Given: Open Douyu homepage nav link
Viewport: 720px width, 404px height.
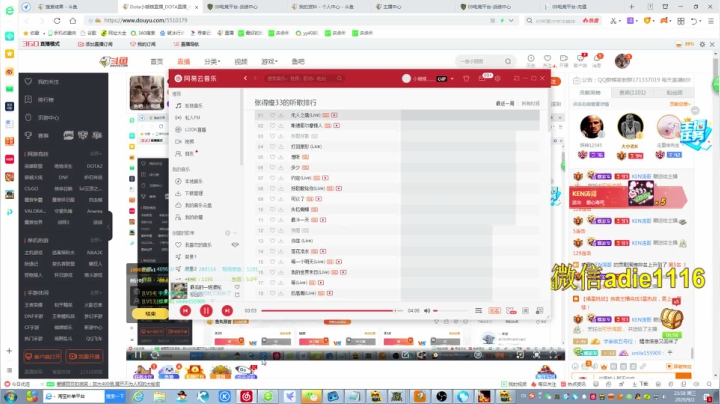Looking at the screenshot, I should pos(157,62).
